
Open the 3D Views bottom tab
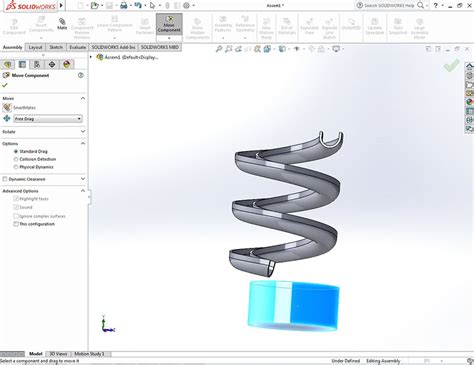coord(58,354)
